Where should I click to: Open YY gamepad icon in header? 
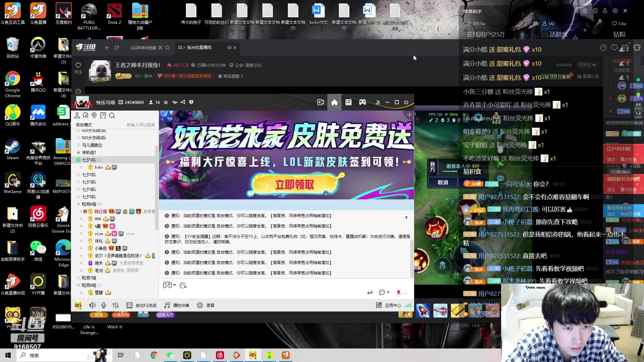[x=363, y=102]
